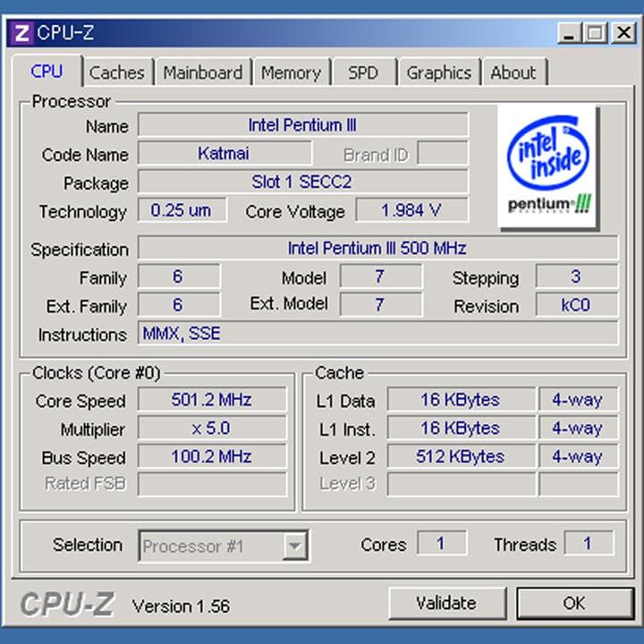Show the About tab
644x644 pixels.
click(513, 72)
